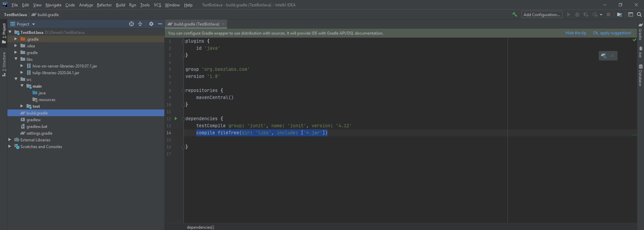This screenshot has width=644, height=230.
Task: Click the disabled Run arrow icon in toolbar
Action: pos(569,14)
